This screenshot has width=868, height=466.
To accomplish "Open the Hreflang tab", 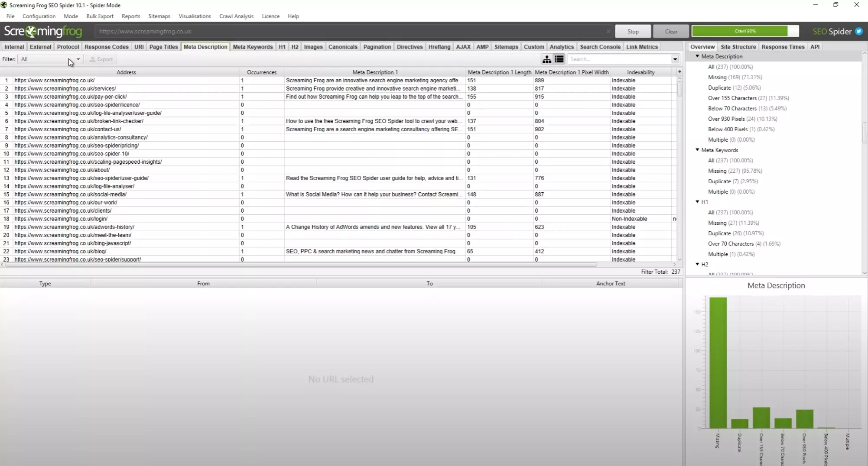I will coord(439,47).
